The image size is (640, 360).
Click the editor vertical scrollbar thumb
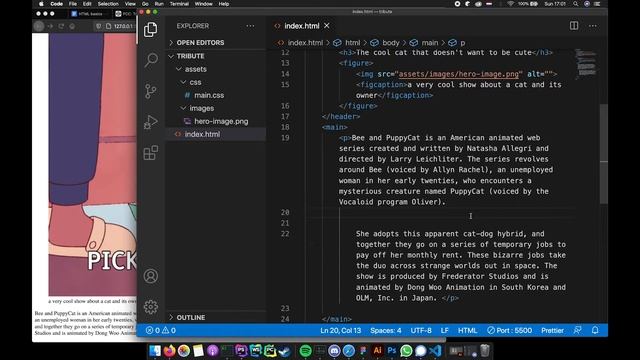tap(604, 154)
